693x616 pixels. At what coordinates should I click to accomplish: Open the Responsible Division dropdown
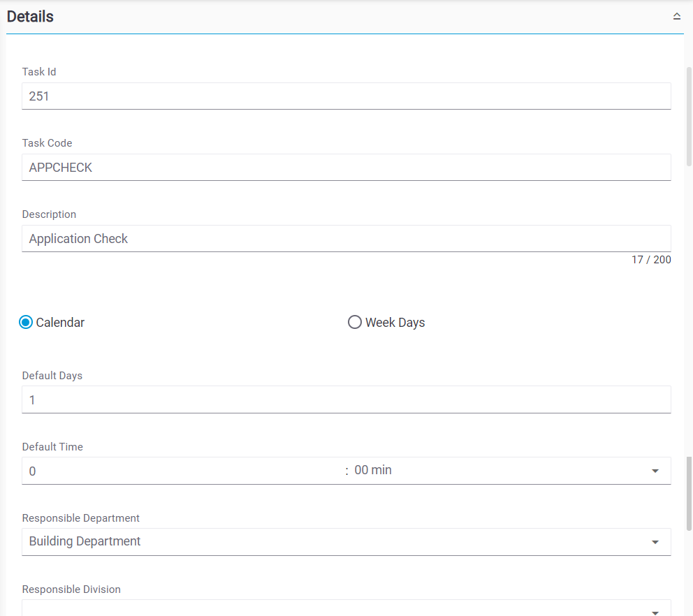point(346,608)
